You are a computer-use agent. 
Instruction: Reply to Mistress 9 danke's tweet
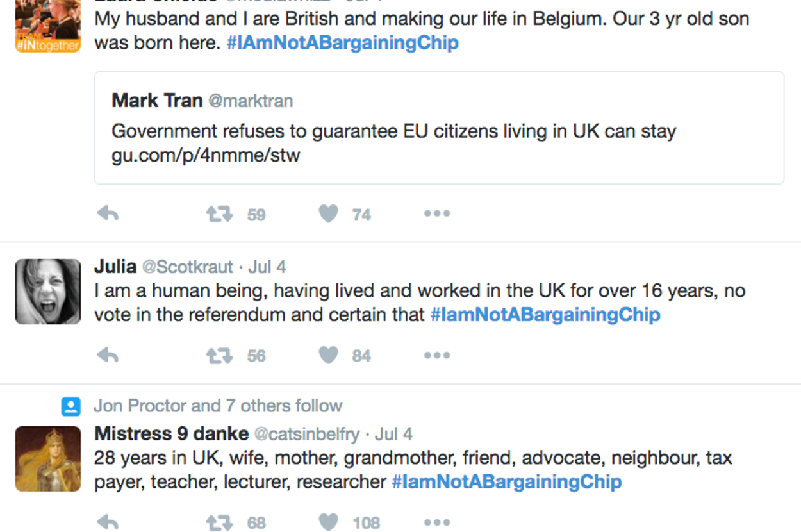(x=108, y=522)
